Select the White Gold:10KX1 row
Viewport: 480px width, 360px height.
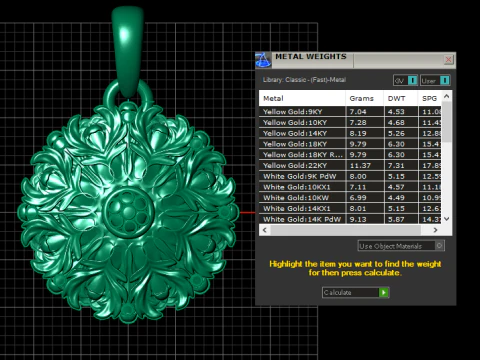click(x=350, y=187)
